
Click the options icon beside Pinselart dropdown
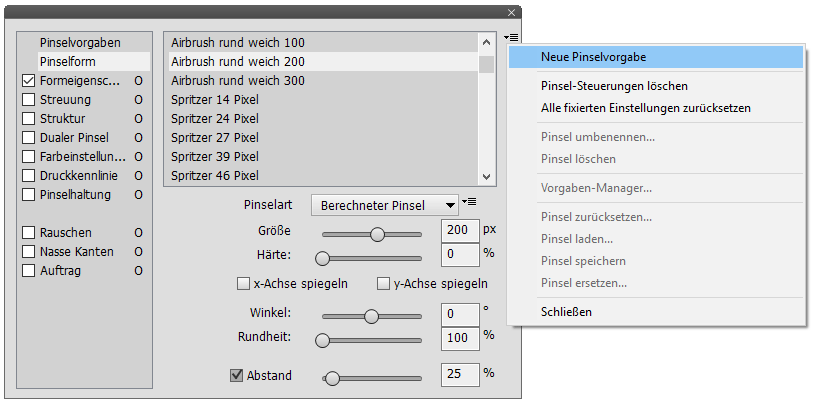[x=468, y=203]
